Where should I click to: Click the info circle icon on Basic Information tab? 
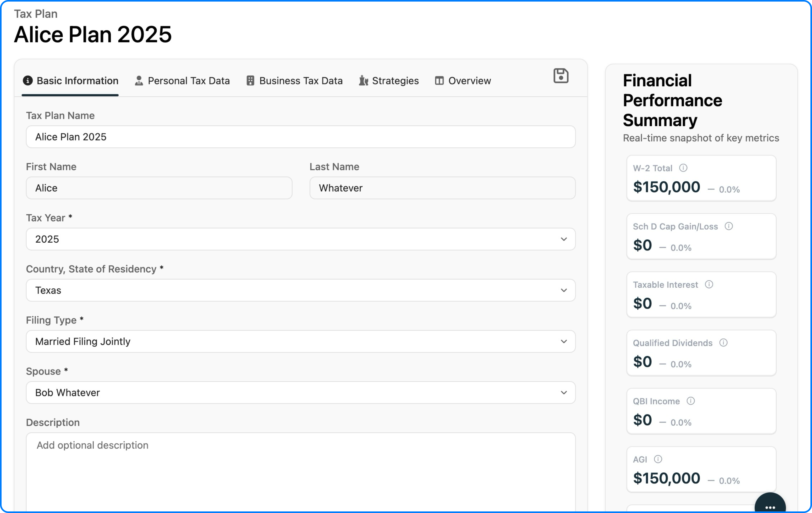(x=28, y=81)
